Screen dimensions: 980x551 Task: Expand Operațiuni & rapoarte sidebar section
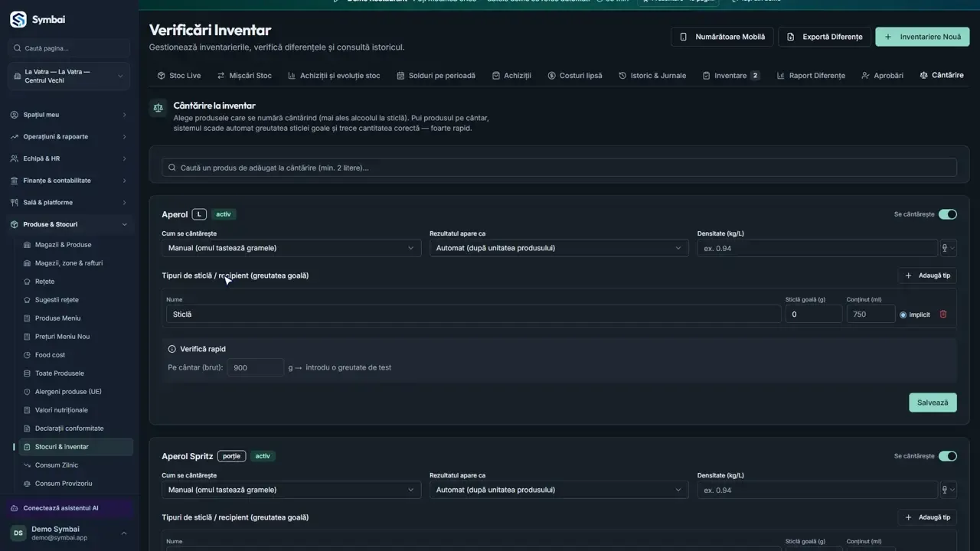[x=69, y=137]
